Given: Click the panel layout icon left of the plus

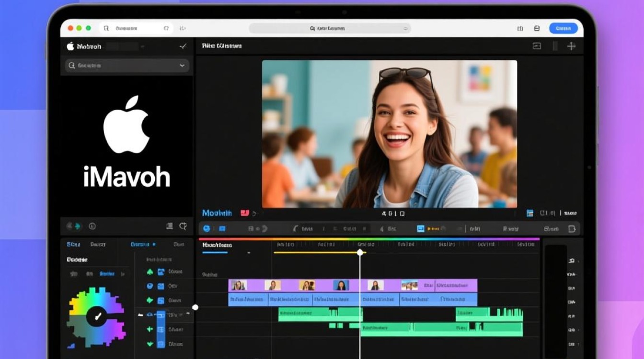Looking at the screenshot, I should pos(537,46).
